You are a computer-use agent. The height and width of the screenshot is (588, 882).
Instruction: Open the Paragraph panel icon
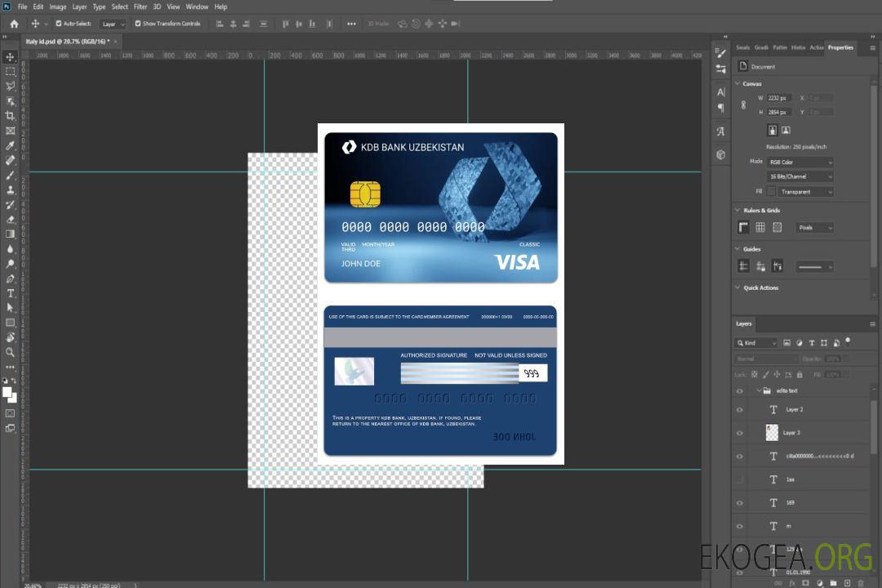[720, 108]
